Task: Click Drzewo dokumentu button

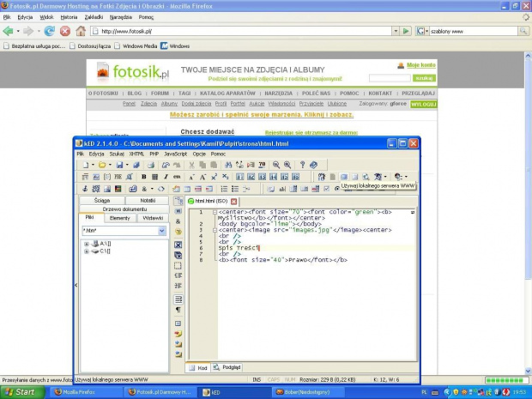Action: click(x=124, y=209)
